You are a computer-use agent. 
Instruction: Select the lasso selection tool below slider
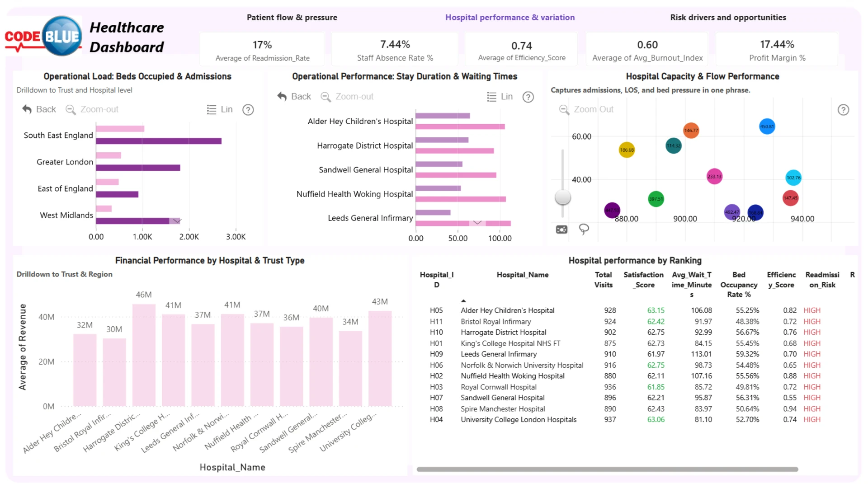coord(584,230)
